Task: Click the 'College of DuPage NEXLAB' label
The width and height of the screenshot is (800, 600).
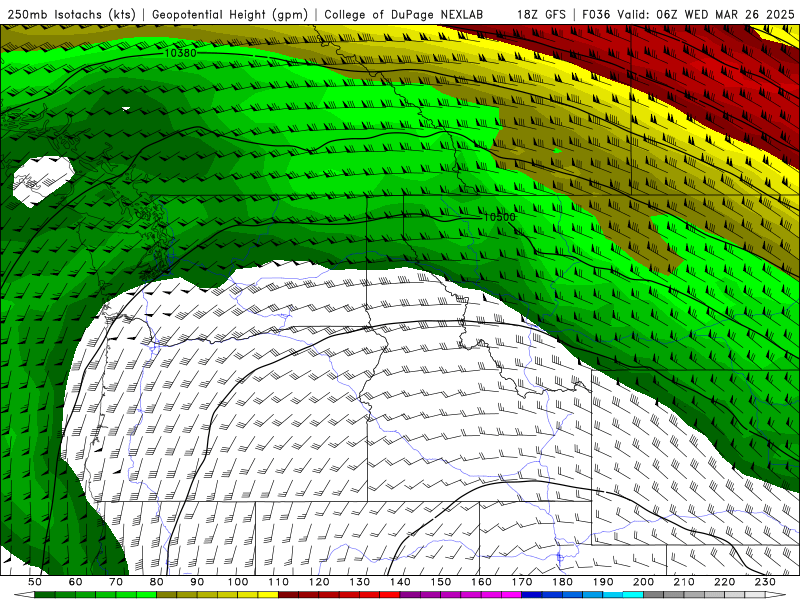Action: [404, 15]
